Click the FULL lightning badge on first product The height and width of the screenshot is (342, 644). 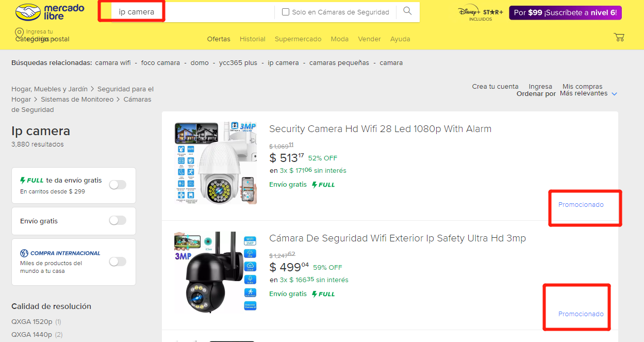pyautogui.click(x=323, y=185)
